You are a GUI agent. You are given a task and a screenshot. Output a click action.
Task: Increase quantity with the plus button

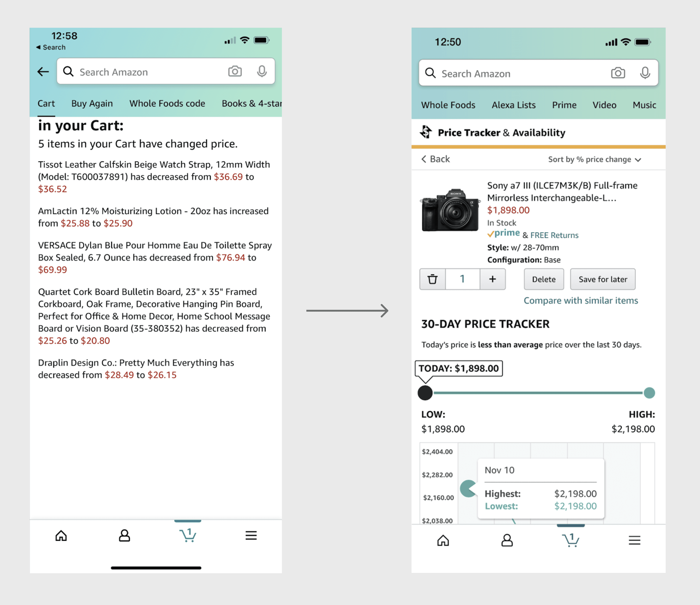[493, 279]
